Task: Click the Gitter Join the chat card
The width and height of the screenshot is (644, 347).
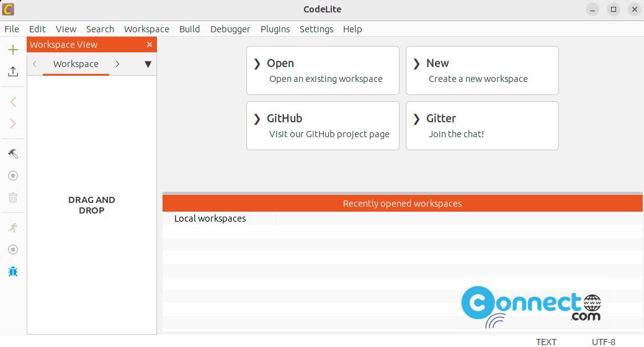Action: pos(482,125)
